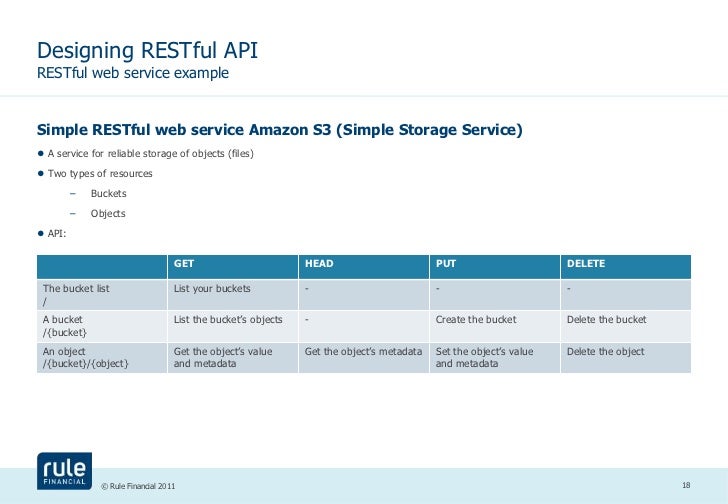
Task: Click the Amazon S3 section heading
Action: [280, 129]
